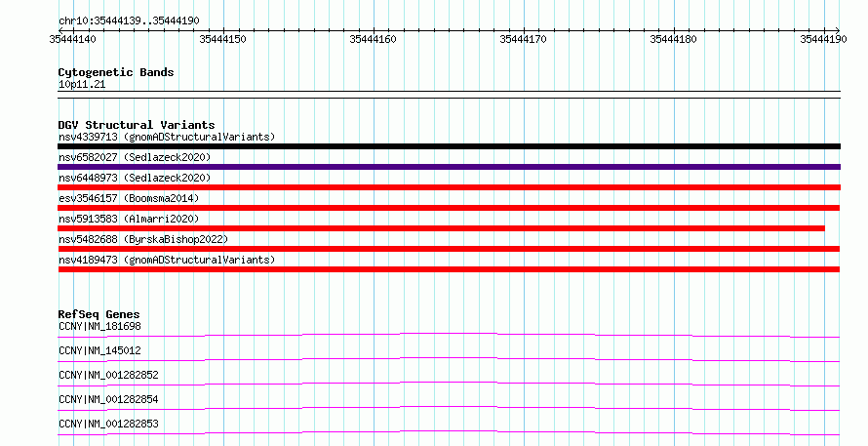Image resolution: width=868 pixels, height=446 pixels.
Task: Select ruler position 35444190
Action: pyautogui.click(x=823, y=39)
